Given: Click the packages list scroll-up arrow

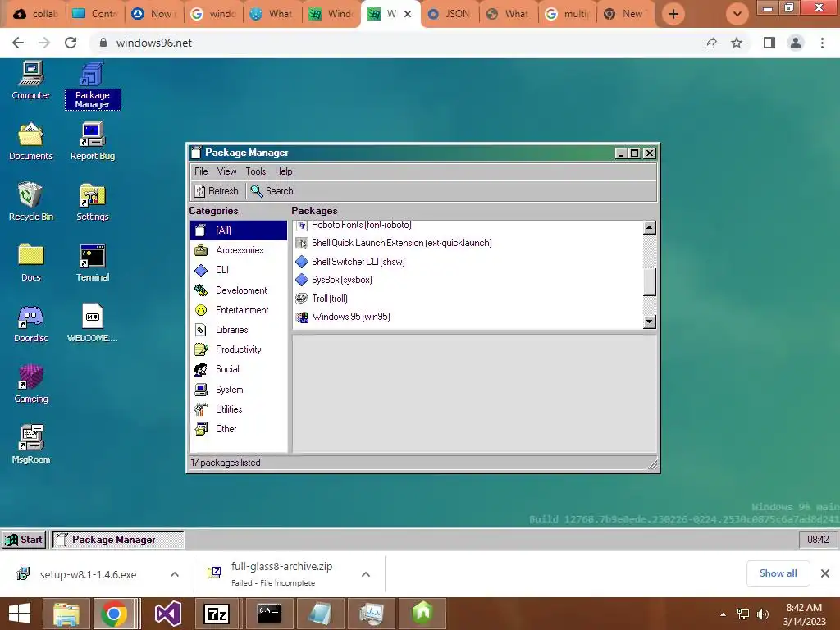Looking at the screenshot, I should click(650, 228).
